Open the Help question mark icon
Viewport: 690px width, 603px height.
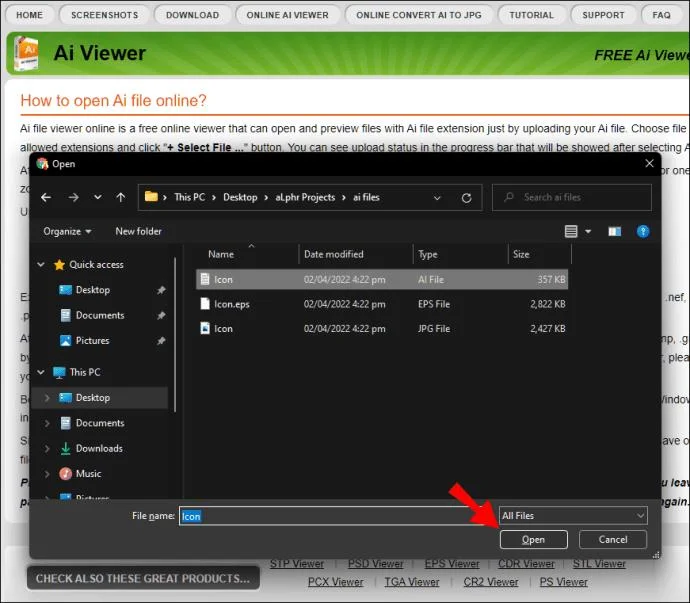pos(643,231)
